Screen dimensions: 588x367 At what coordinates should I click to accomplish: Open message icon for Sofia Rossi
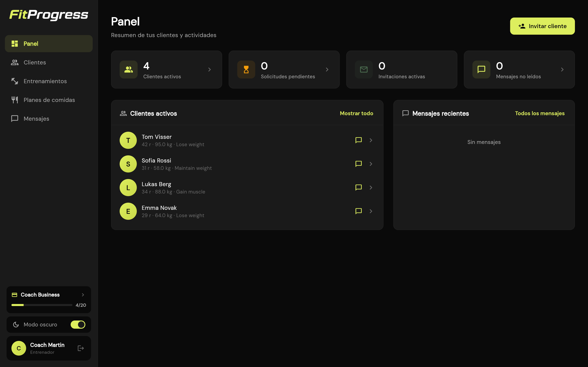[x=358, y=164]
